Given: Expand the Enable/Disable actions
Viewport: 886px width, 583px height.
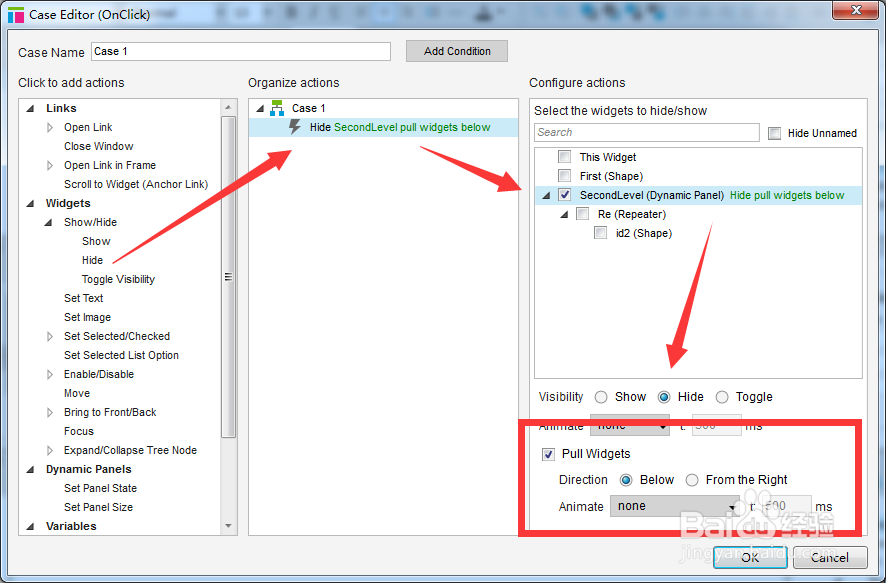Looking at the screenshot, I should point(50,375).
